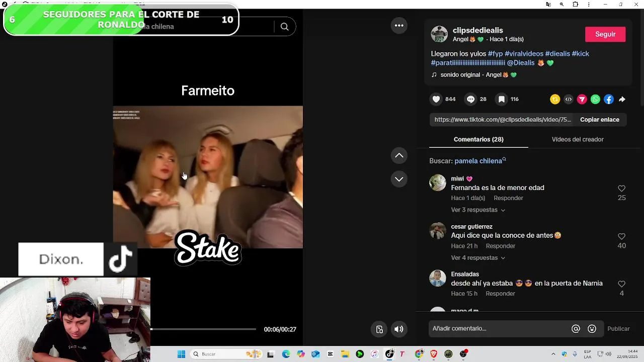Viewport: 644px width, 362px height.
Task: Expand Ver 3 respuestas under miwi
Action: point(478,210)
